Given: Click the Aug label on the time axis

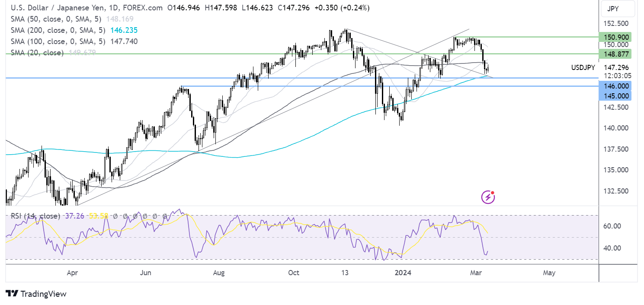Looking at the screenshot, I should click(x=219, y=273).
